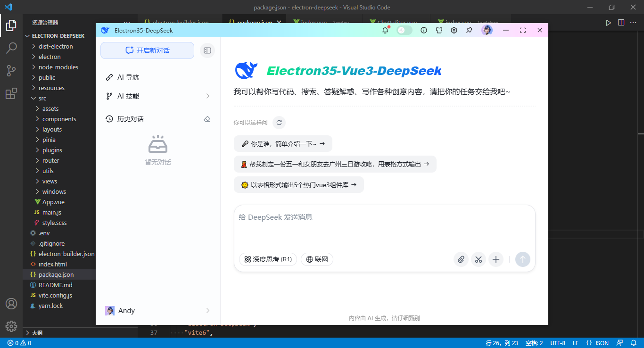Screen dimensions: 644x348
Task: Click the DeepSeek whale logo in titlebar
Action: [105, 30]
